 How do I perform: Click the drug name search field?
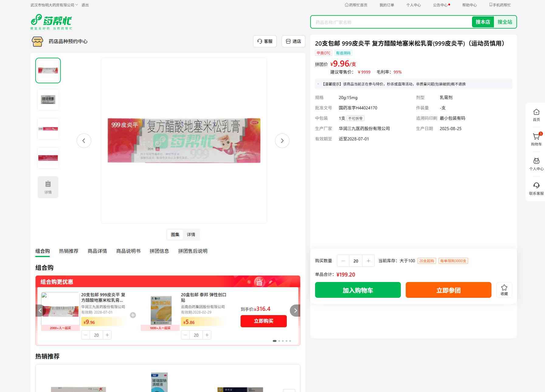391,22
